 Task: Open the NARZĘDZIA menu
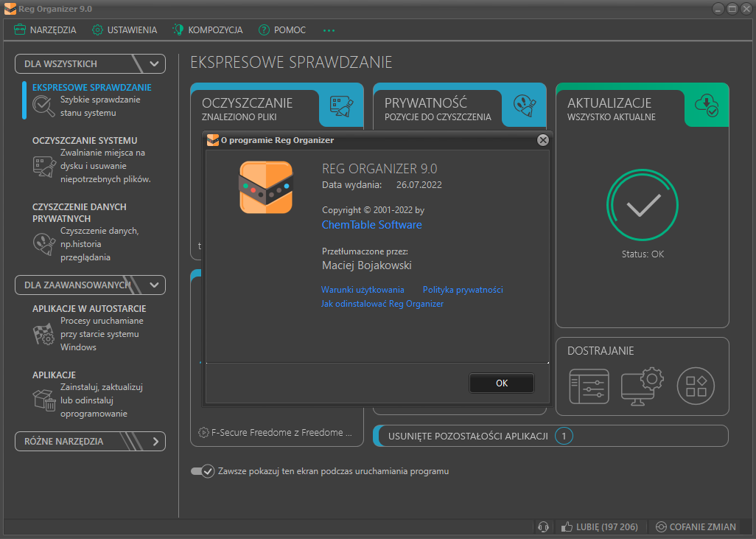click(x=45, y=30)
